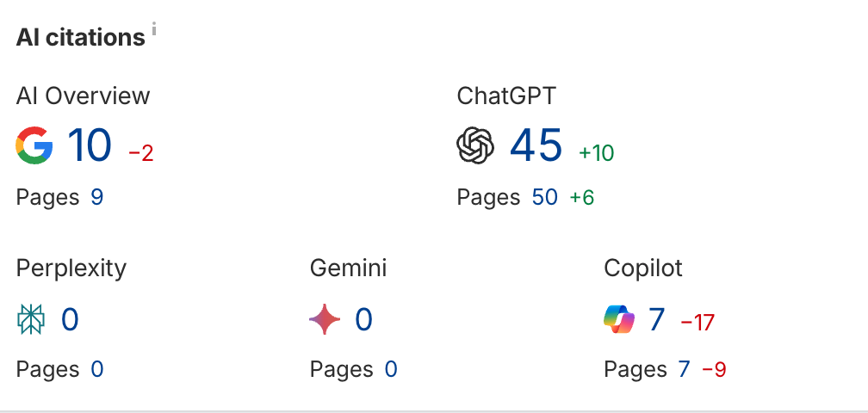Click the Perplexity logo icon
The image size is (868, 413).
31,320
